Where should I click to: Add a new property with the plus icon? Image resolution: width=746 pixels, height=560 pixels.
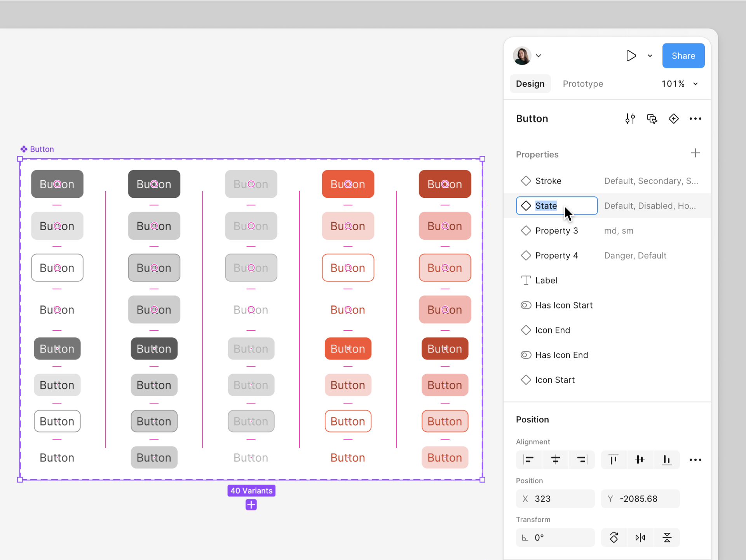tap(695, 153)
